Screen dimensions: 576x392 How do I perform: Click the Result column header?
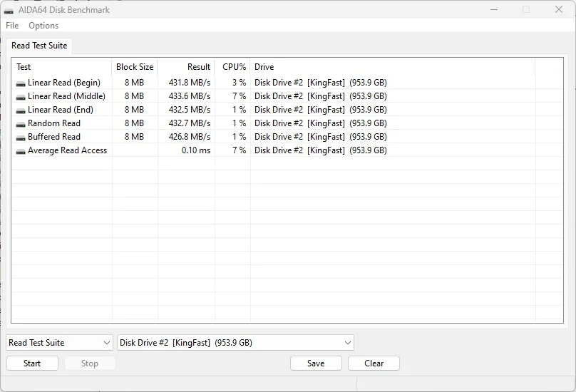186,67
